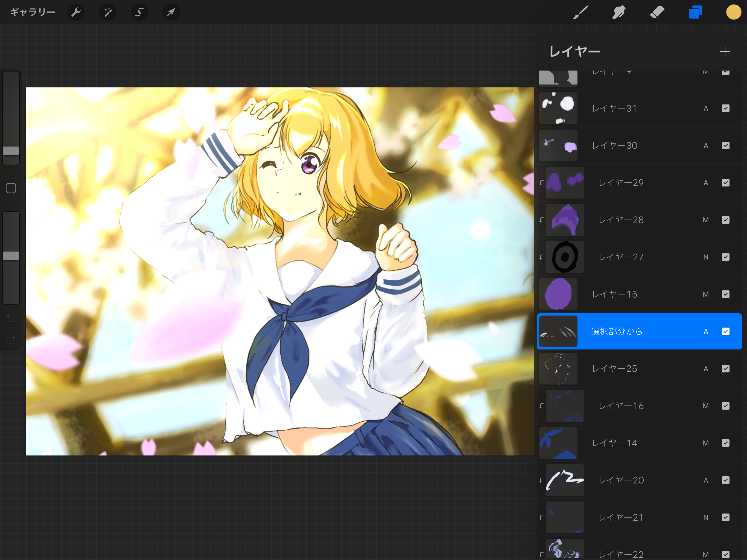The image size is (747, 560).
Task: Select the レイヤー30 thumbnail
Action: point(558,145)
